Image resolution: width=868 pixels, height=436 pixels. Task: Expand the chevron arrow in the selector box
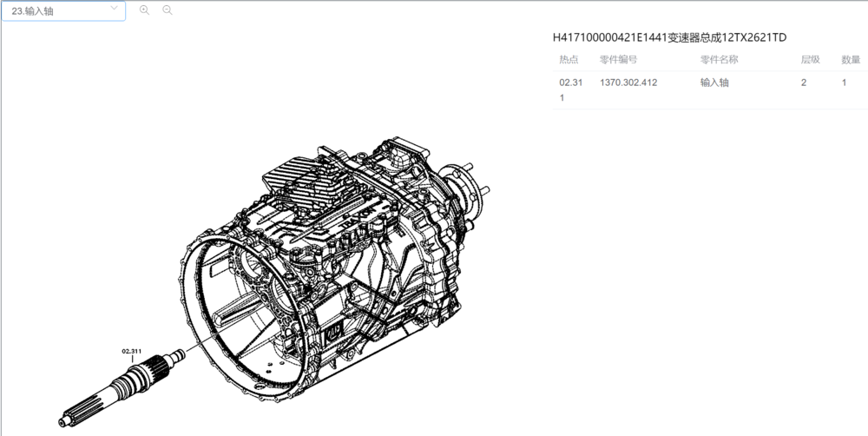tap(115, 10)
